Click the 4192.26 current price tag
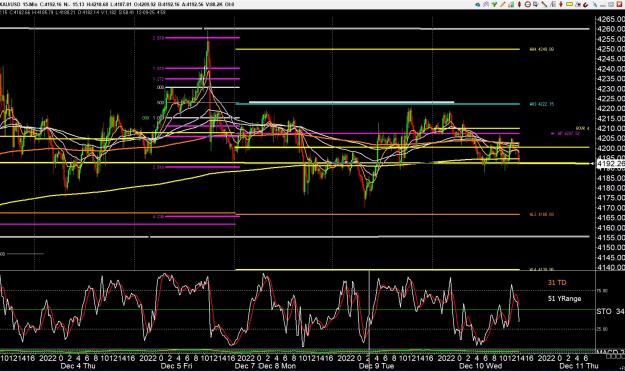The image size is (625, 371). point(611,164)
